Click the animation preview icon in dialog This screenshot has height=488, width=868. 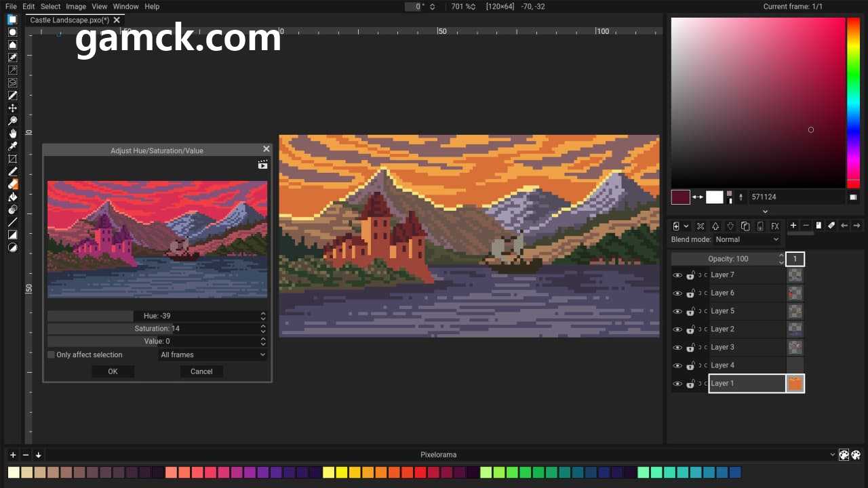point(262,165)
